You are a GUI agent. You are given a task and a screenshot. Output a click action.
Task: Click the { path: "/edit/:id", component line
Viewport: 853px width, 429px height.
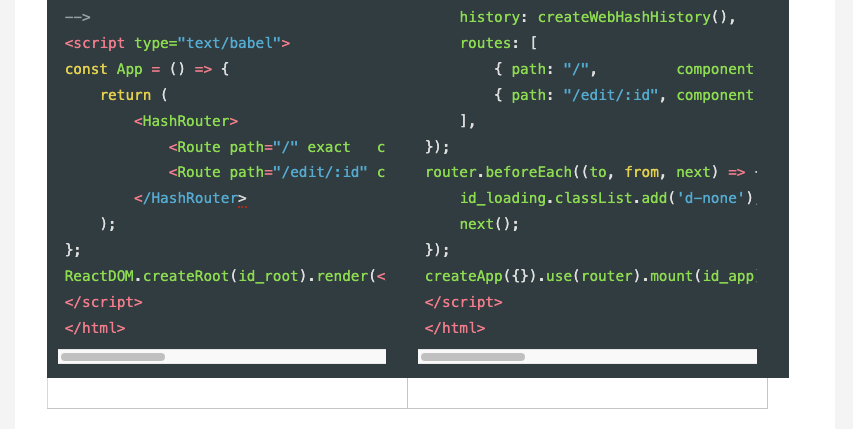coord(624,95)
